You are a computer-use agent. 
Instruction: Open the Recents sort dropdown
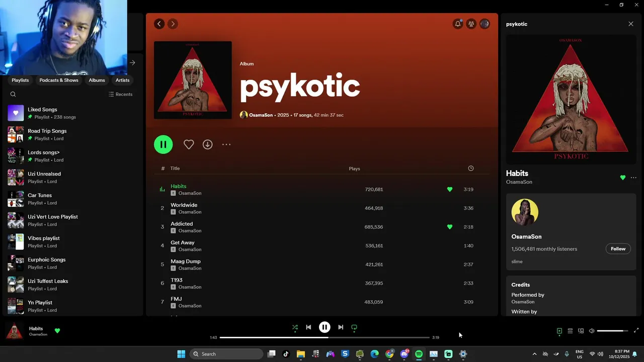tap(121, 94)
